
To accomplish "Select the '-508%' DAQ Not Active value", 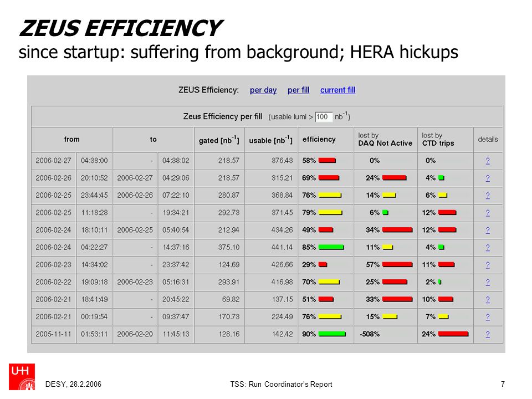I will 370,334.
